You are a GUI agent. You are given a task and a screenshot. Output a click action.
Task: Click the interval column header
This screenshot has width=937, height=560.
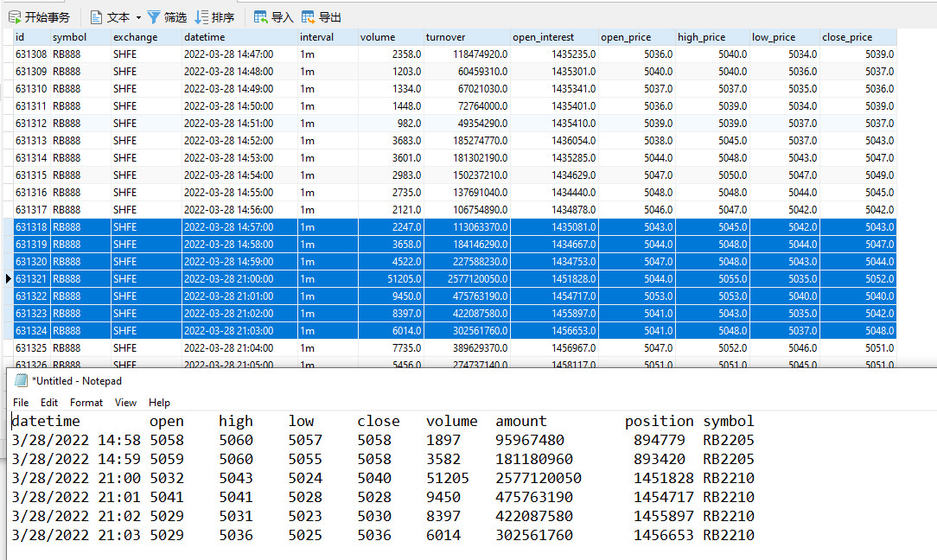point(328,37)
